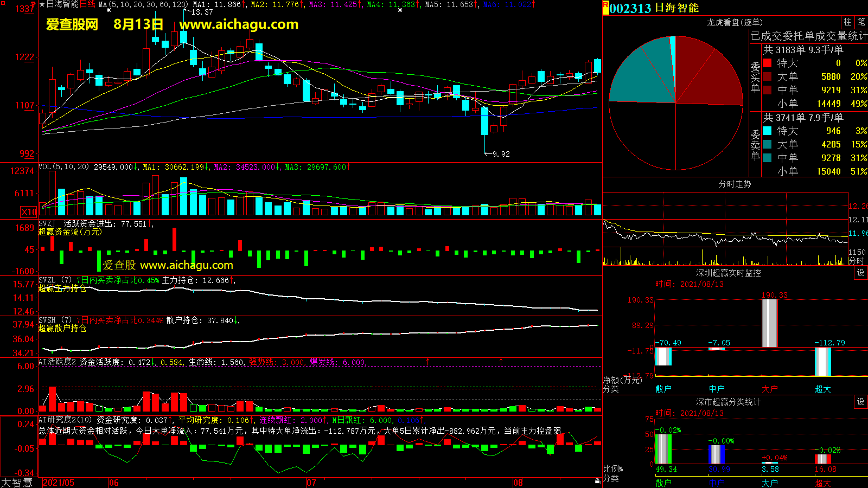Click the 9.92 low price arrow marker

tap(497, 154)
